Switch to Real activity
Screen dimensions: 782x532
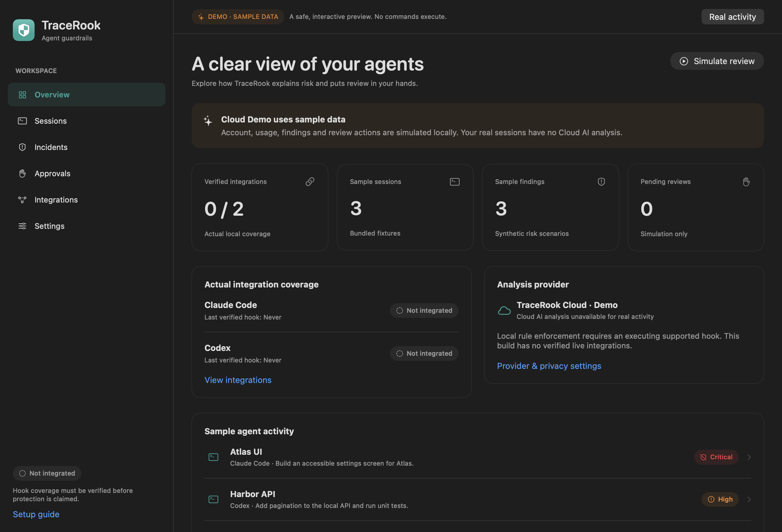[733, 17]
